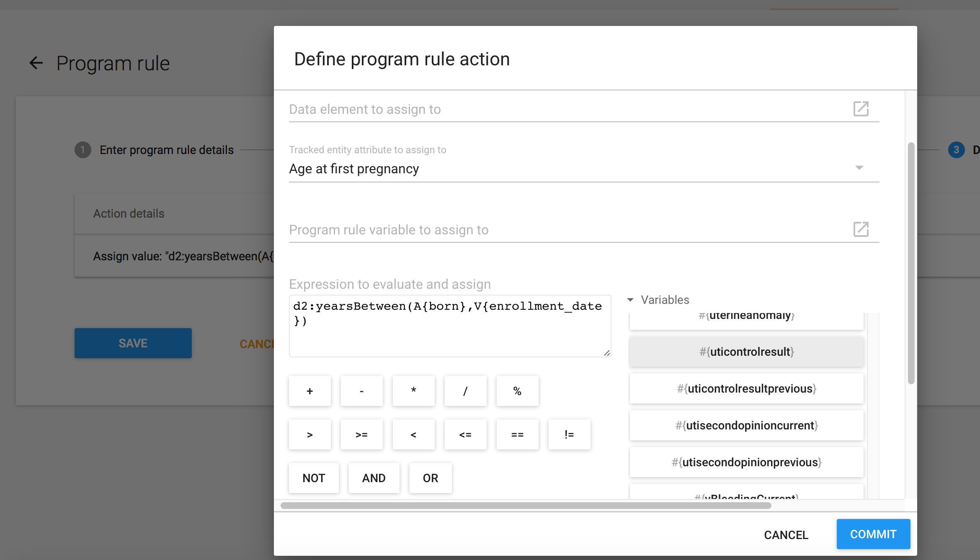
Task: Collapse the Variables list
Action: (x=630, y=300)
